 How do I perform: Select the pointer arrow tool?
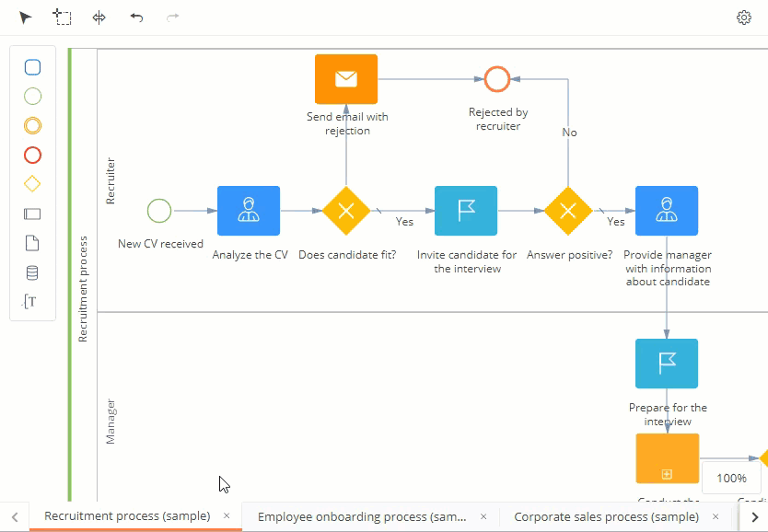click(x=25, y=17)
